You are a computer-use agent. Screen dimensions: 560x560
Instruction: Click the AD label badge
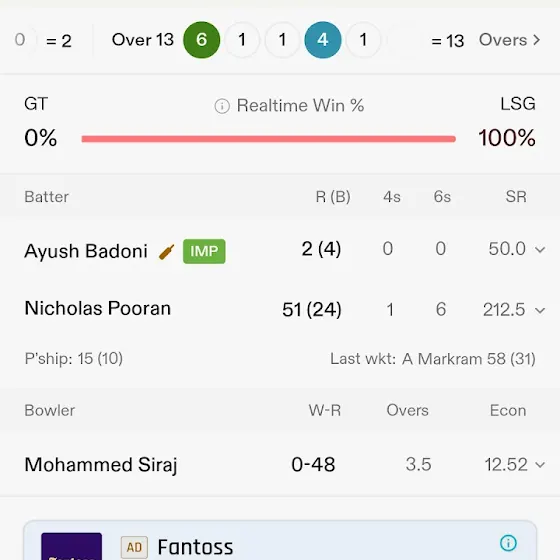tap(134, 547)
